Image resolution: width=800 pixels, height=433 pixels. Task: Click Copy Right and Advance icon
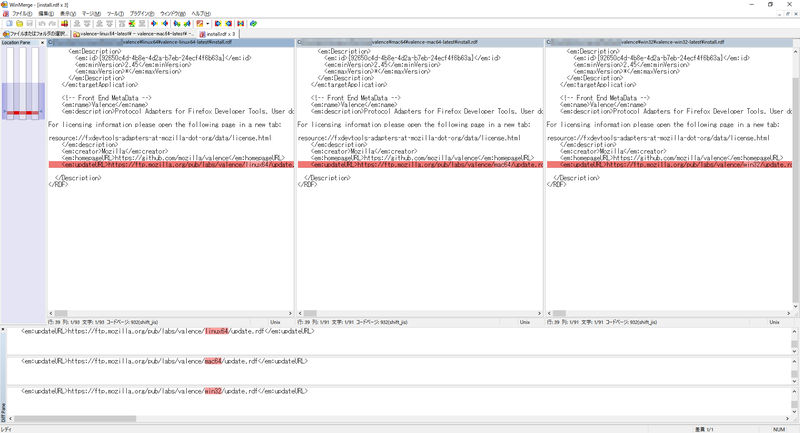click(177, 23)
